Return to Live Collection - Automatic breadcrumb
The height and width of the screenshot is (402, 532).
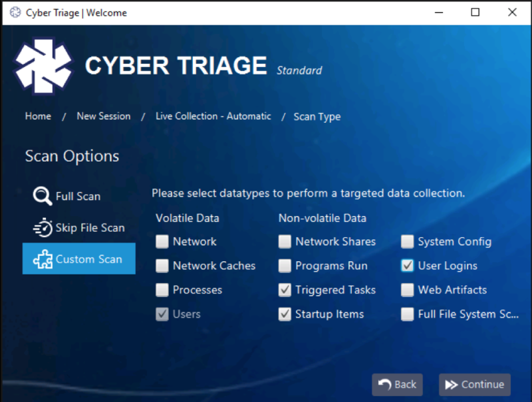click(x=213, y=116)
